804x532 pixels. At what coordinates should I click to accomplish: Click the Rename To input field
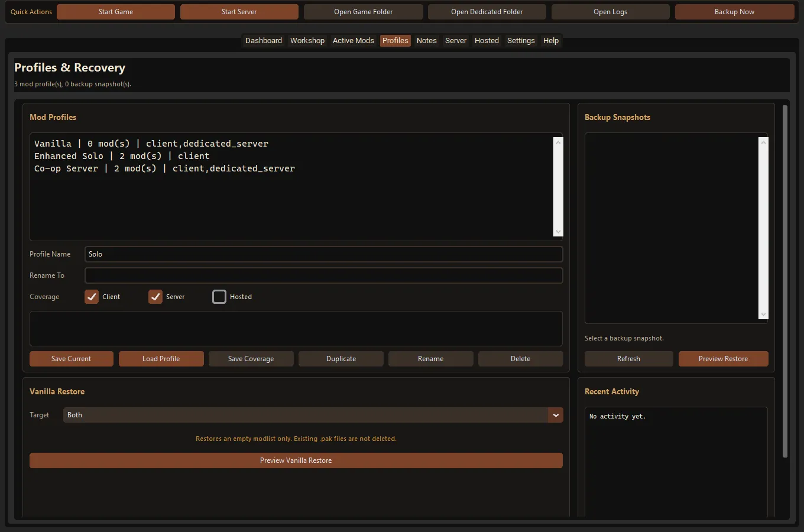[x=324, y=275]
